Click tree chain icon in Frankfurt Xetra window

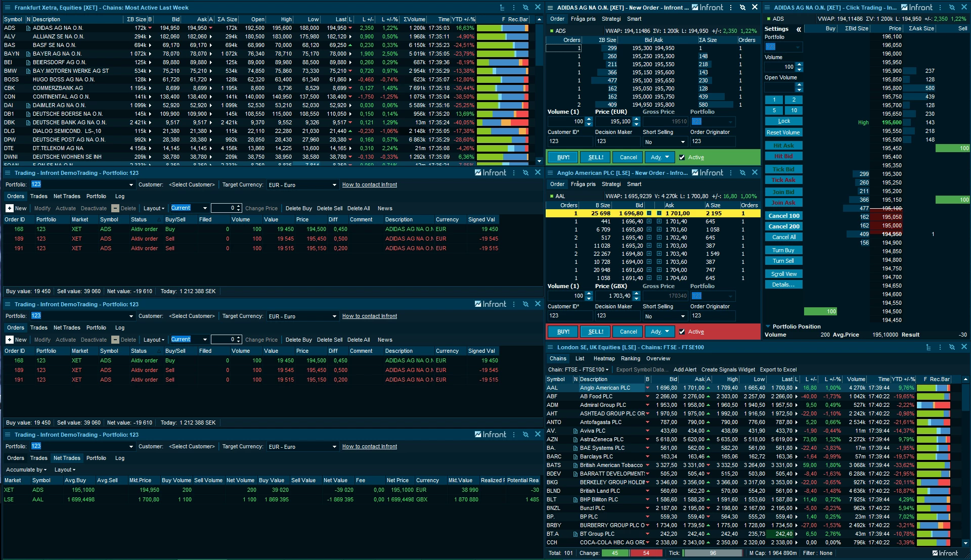(x=502, y=8)
